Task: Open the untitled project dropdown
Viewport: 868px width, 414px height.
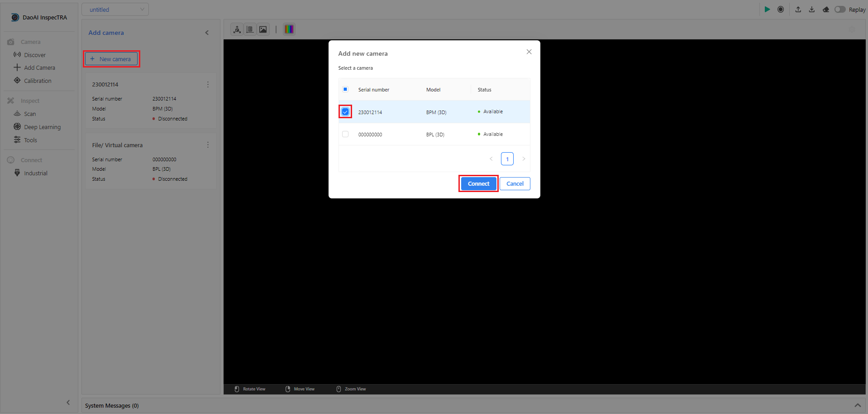Action: click(x=115, y=10)
